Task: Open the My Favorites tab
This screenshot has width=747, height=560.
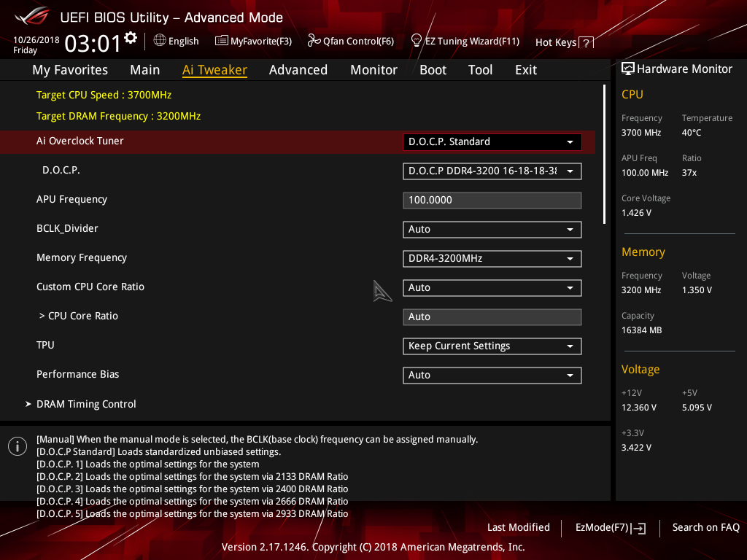Action: (70, 70)
